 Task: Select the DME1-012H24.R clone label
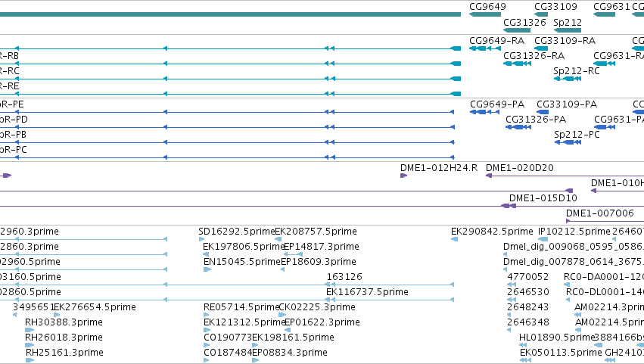439,167
